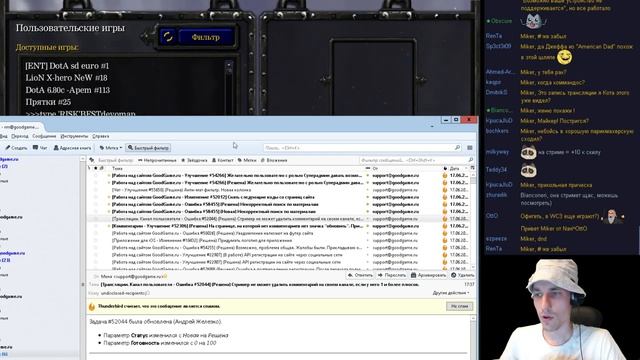Click spam warning flame icon in notification bar

point(92,307)
